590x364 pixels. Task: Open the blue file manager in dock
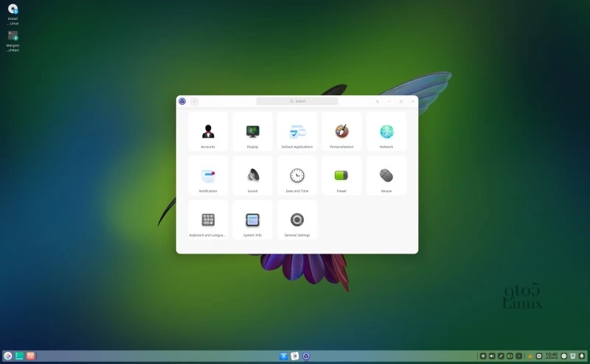[284, 356]
